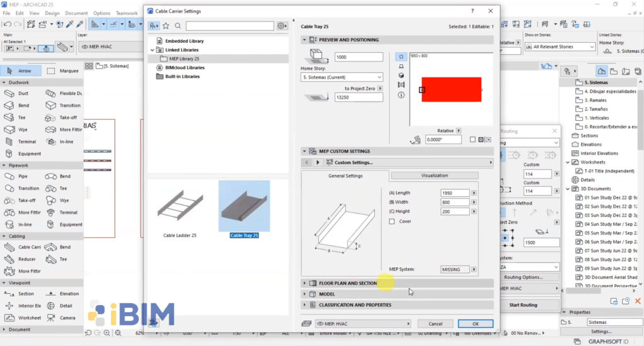Expand the Floor Plan and Section panel

pyautogui.click(x=397, y=283)
